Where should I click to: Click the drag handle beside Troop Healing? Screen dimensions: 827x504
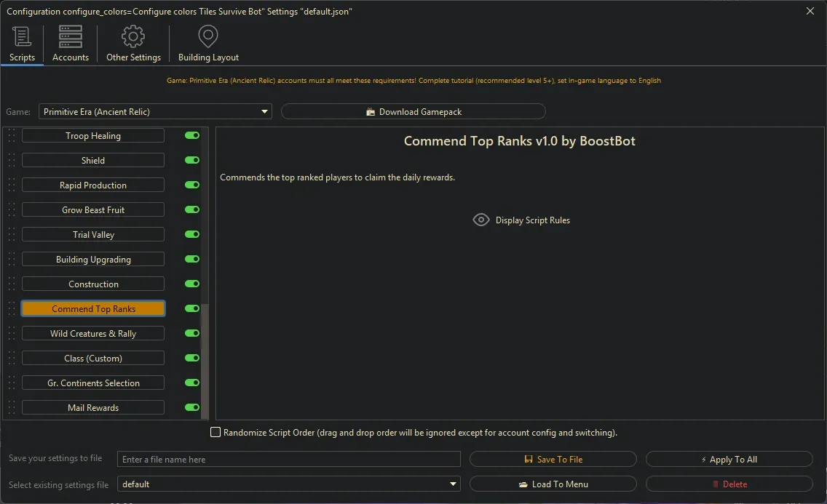coord(11,135)
